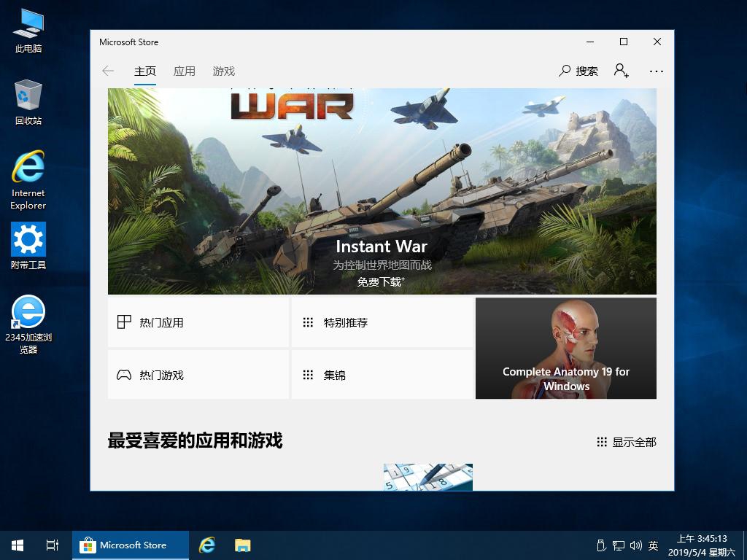Viewport: 747px width, 560px height.
Task: Click the 免费下载 link on banner
Action: pos(381,282)
